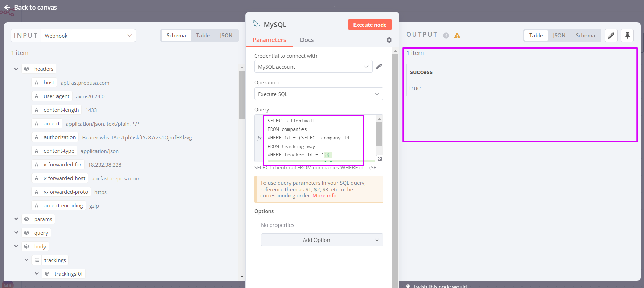Image resolution: width=644 pixels, height=288 pixels.
Task: Expand the query editor with resize icon
Action: click(379, 159)
